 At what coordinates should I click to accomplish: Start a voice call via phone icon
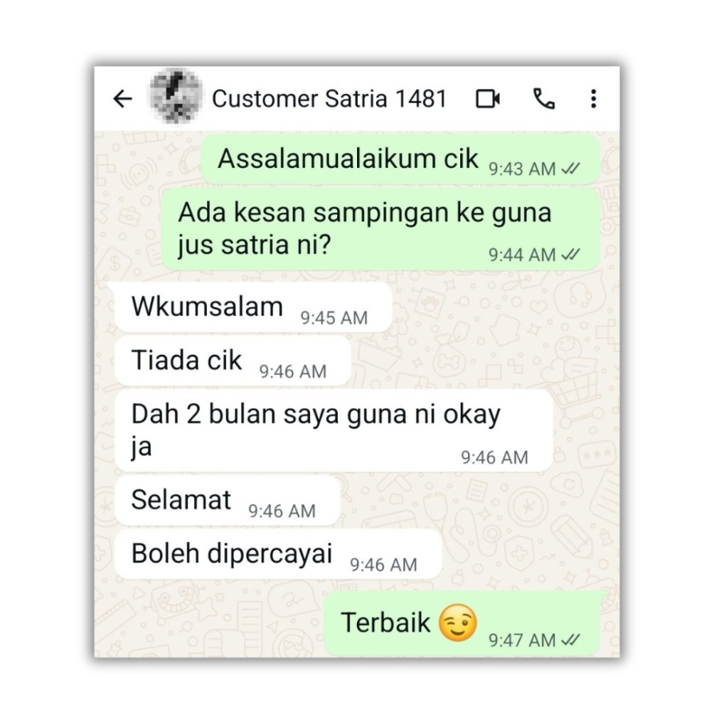(x=543, y=99)
